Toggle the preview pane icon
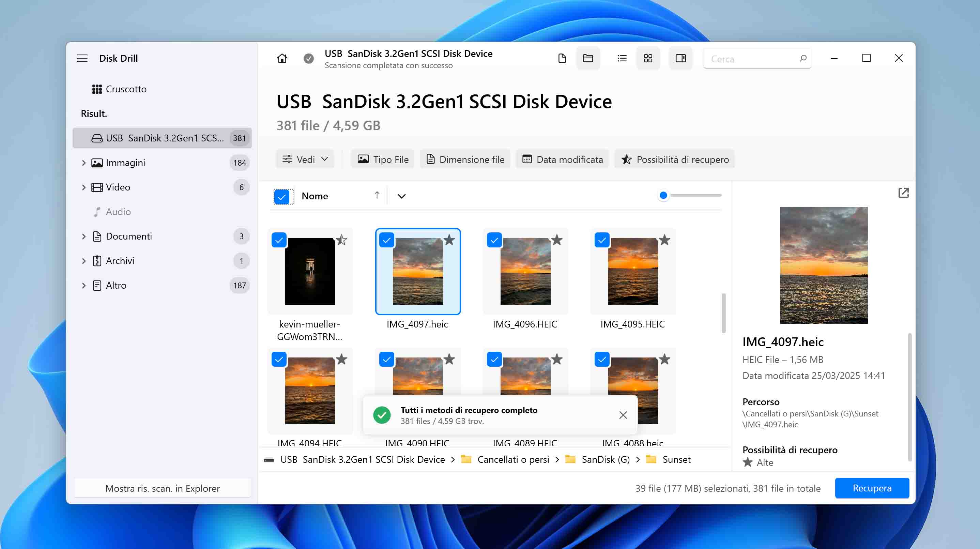Screen dimensions: 980x549 coord(680,58)
